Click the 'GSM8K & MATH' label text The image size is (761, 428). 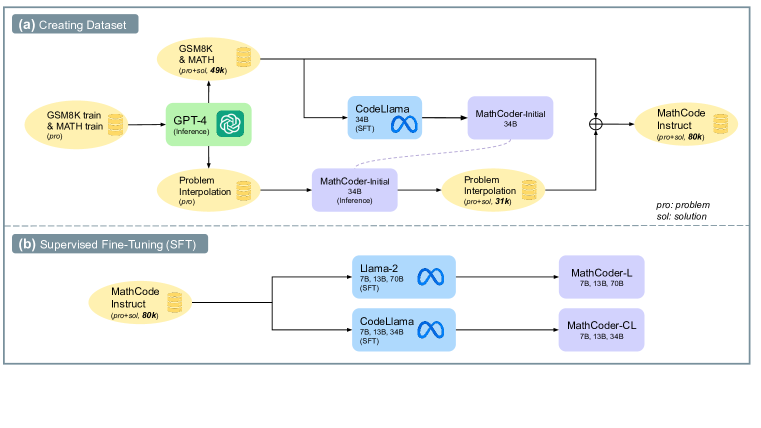(x=197, y=54)
